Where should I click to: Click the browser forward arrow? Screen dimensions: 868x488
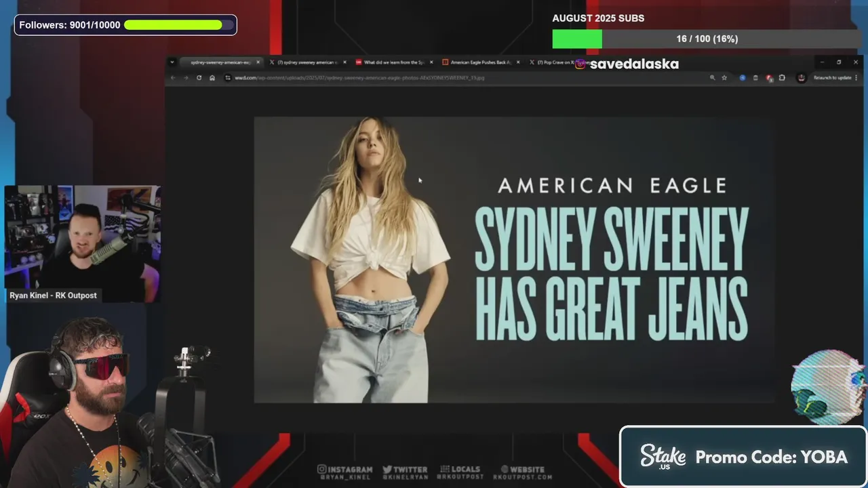point(186,78)
